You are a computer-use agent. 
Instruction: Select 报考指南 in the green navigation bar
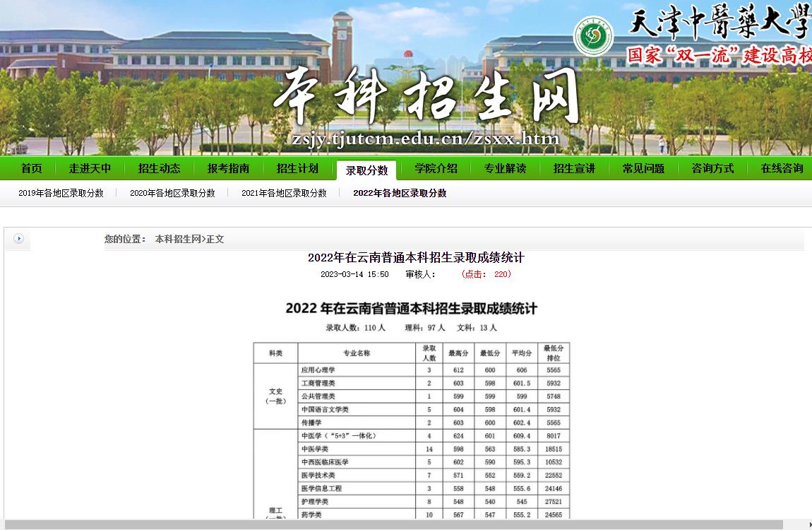pos(228,168)
